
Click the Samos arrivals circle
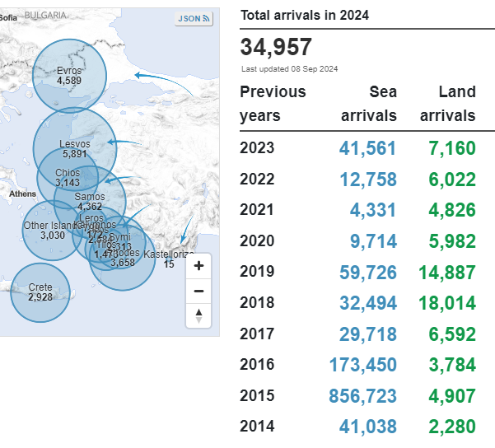tap(90, 201)
